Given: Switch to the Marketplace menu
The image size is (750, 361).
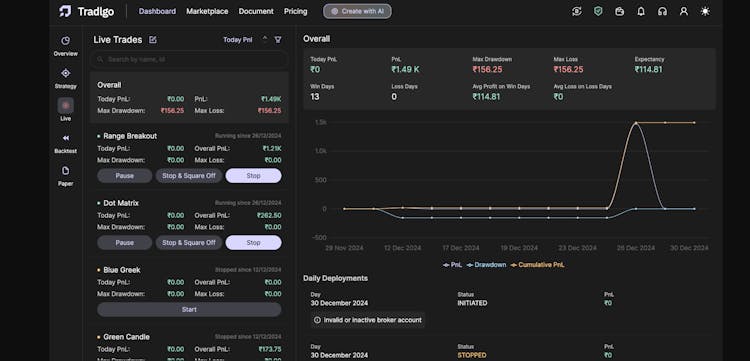Looking at the screenshot, I should pyautogui.click(x=207, y=11).
